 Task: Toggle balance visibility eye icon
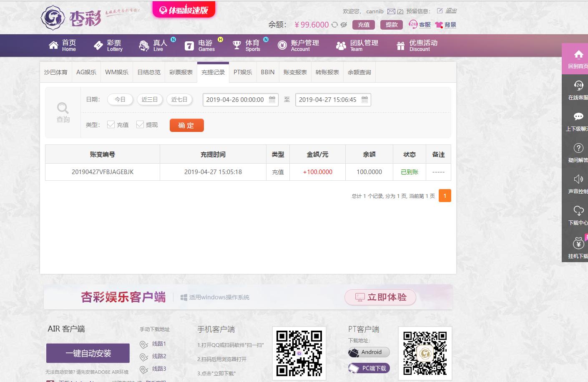coord(344,25)
